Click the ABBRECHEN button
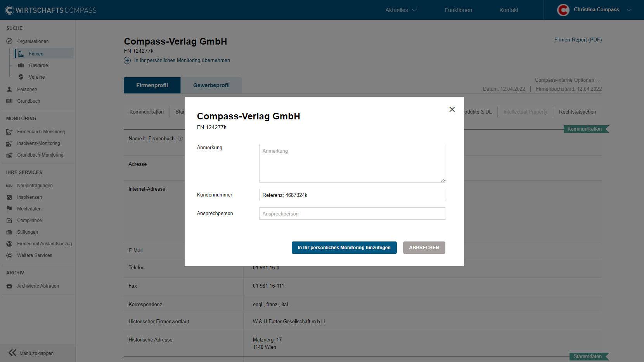The image size is (644, 362). point(424,248)
